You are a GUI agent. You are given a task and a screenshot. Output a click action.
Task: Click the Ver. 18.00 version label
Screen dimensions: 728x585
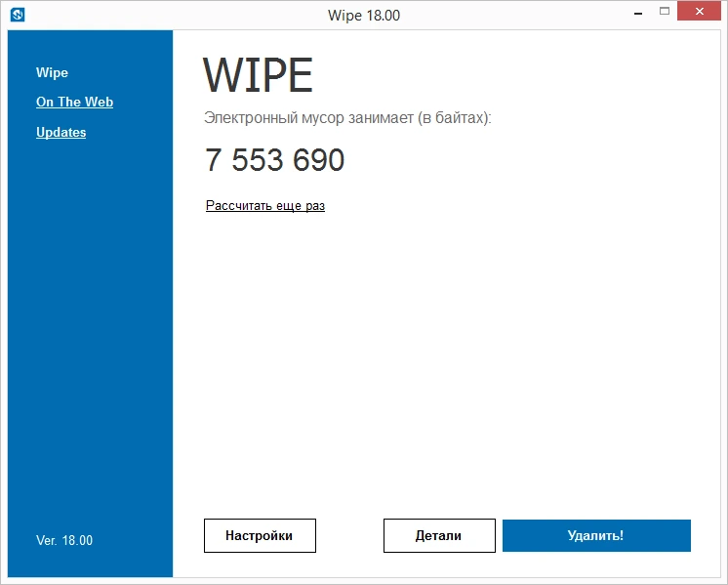click(64, 540)
